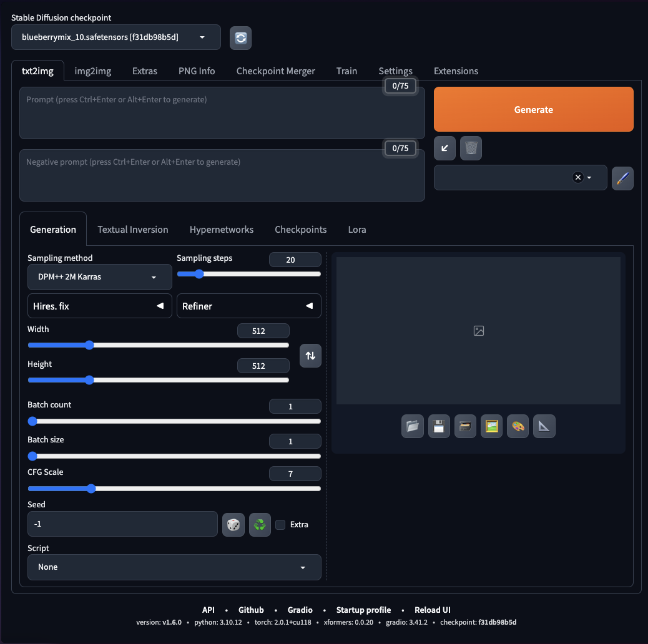This screenshot has width=648, height=644.
Task: Click image placeholder icon in output preview
Action: click(479, 331)
